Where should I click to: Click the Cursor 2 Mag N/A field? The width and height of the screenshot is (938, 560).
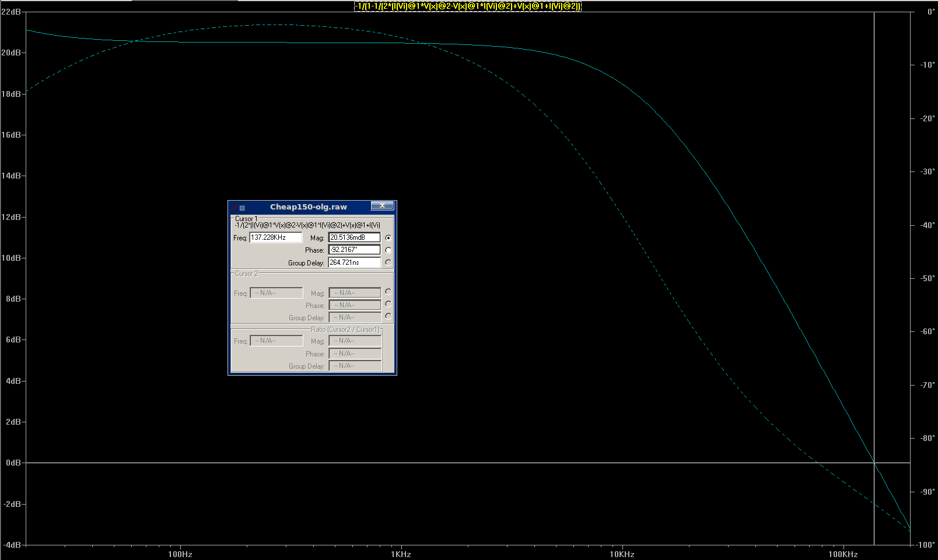[355, 293]
